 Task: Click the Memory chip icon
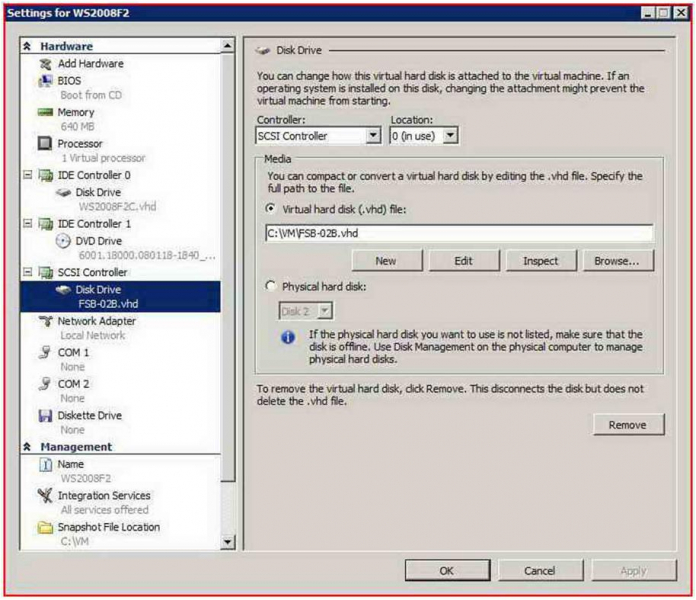pyautogui.click(x=45, y=113)
